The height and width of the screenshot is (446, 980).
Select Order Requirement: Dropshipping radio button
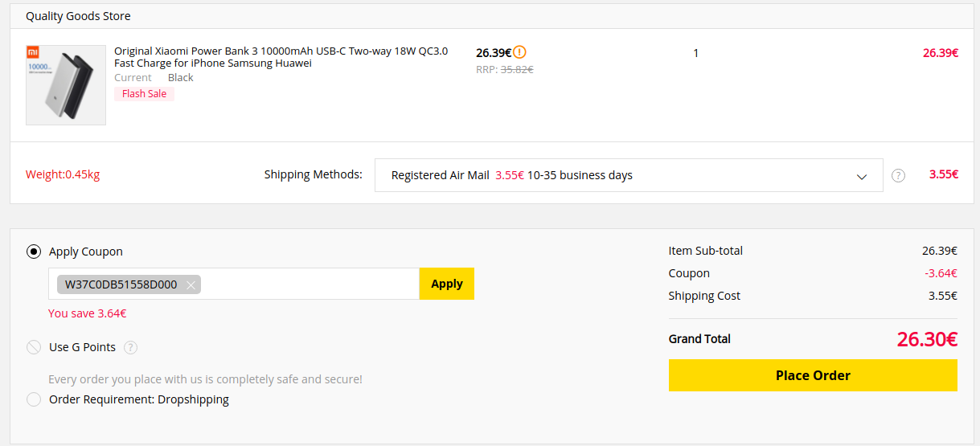point(34,399)
